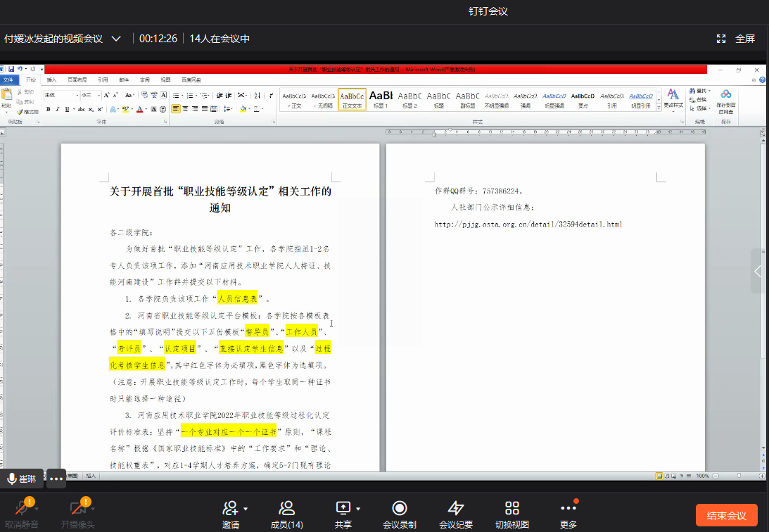This screenshot has height=532, width=769.
Task: Open dropdown arrow next to 邀请
Action: tap(246, 508)
